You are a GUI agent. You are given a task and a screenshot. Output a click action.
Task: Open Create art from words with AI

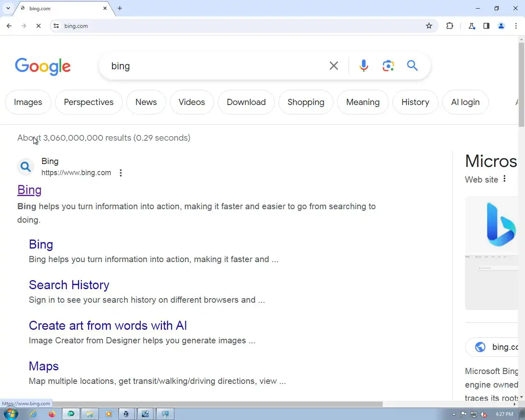point(108,326)
